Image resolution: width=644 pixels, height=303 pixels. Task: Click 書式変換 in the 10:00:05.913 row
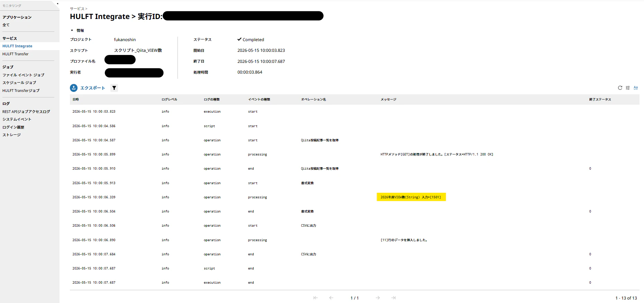coord(307,183)
